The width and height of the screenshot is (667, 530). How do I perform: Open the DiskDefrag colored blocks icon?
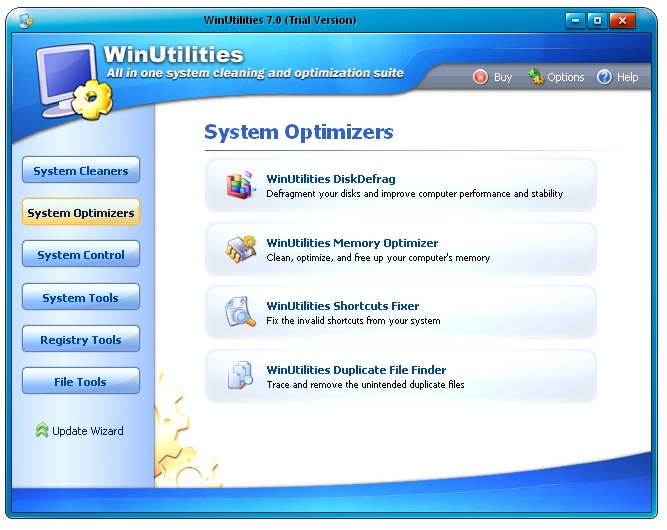[x=240, y=186]
